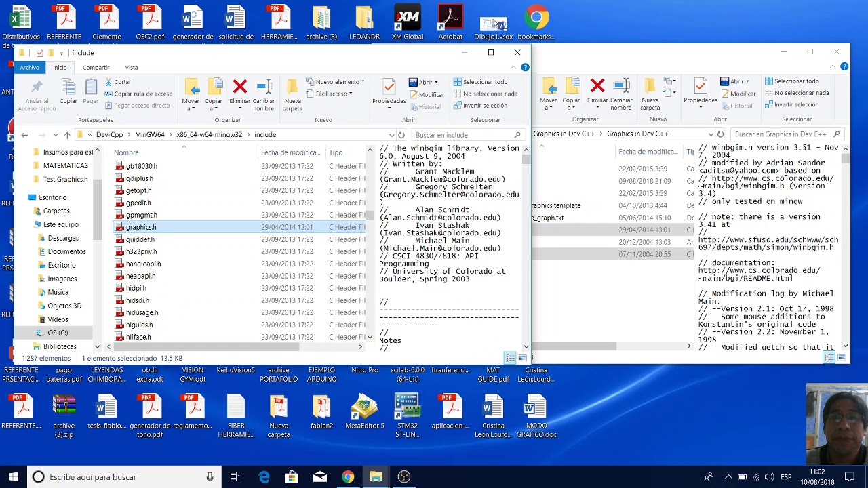Click Nueva carpeta icon in include window
Image resolution: width=868 pixels, height=488 pixels.
point(292,87)
